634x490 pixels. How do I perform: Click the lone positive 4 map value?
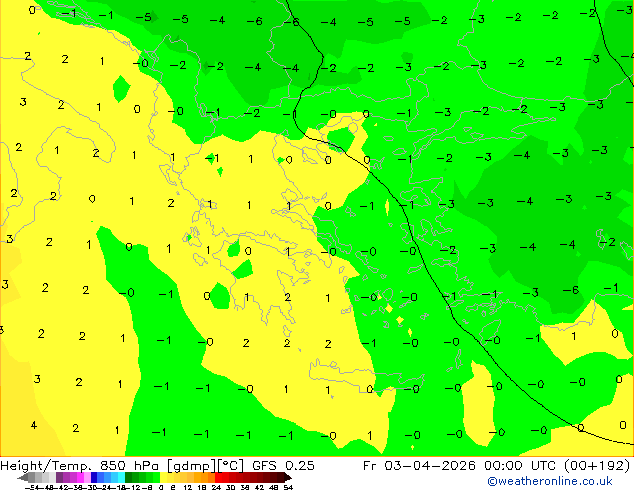[34, 425]
